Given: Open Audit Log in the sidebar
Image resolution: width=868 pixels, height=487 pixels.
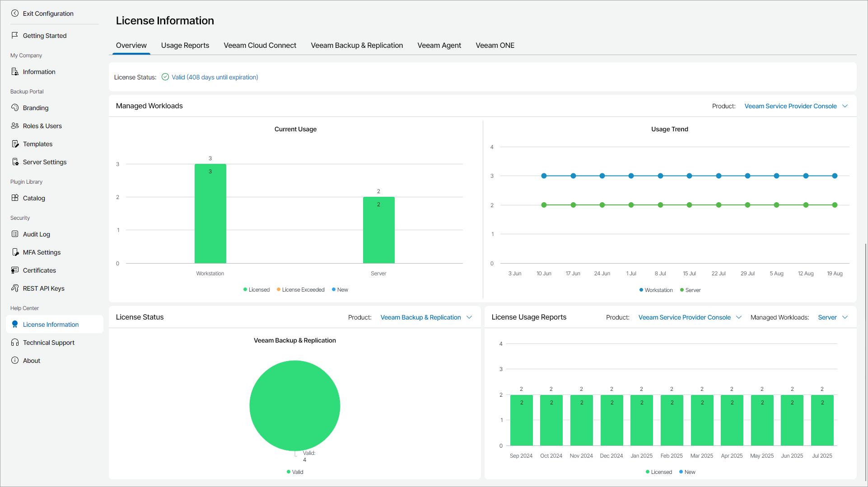Looking at the screenshot, I should (x=37, y=234).
